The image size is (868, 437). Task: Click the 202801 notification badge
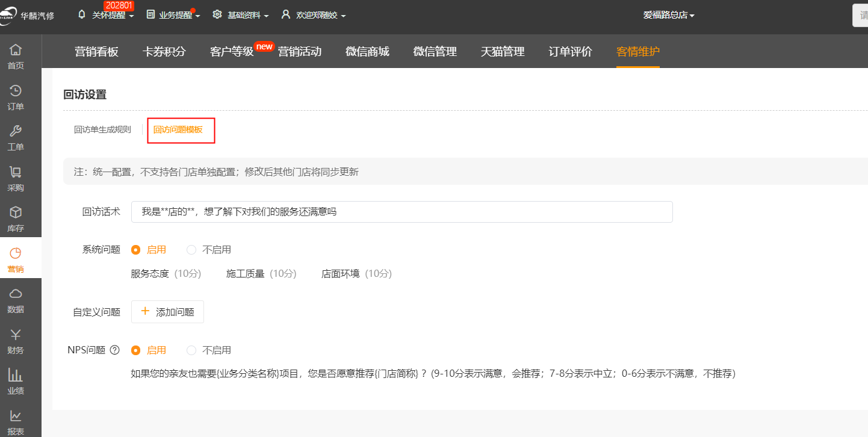(x=119, y=5)
